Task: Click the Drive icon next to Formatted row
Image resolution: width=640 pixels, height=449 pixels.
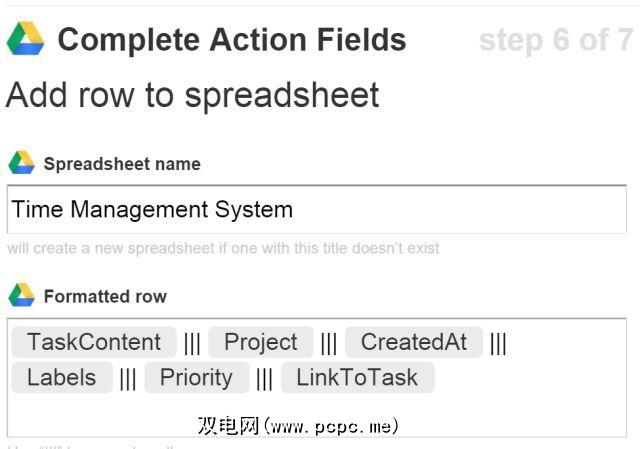Action: point(21,296)
